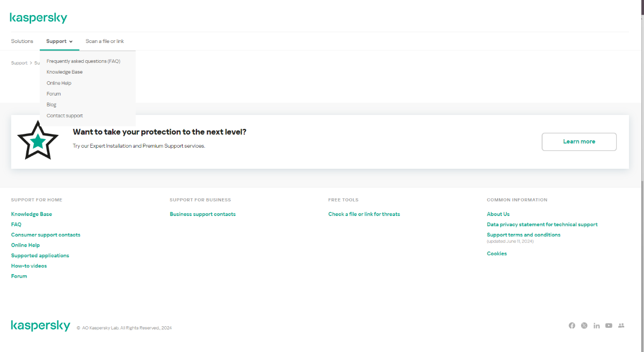The image size is (644, 352).
Task: Select Frequently asked questions (FAQ) from dropdown
Action: pyautogui.click(x=83, y=61)
